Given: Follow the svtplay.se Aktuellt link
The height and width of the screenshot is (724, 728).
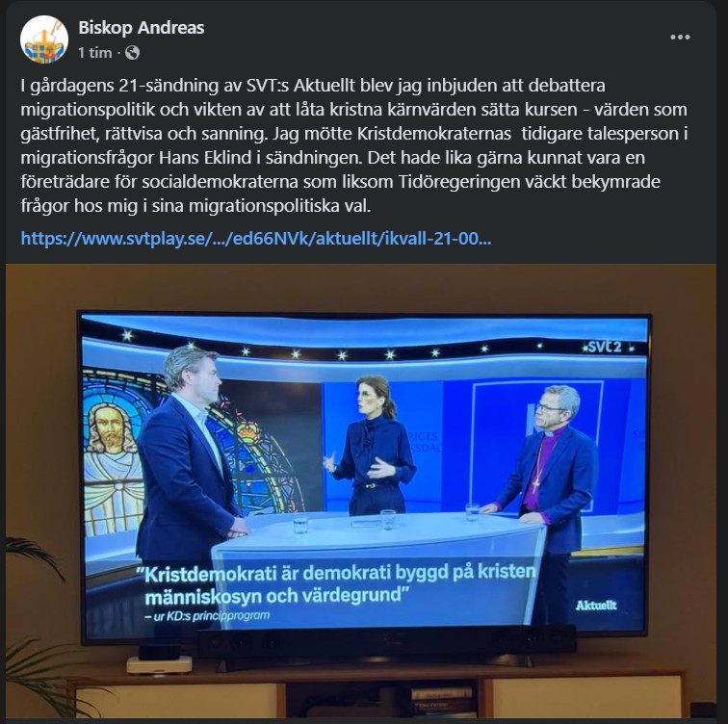Looking at the screenshot, I should pos(256,239).
